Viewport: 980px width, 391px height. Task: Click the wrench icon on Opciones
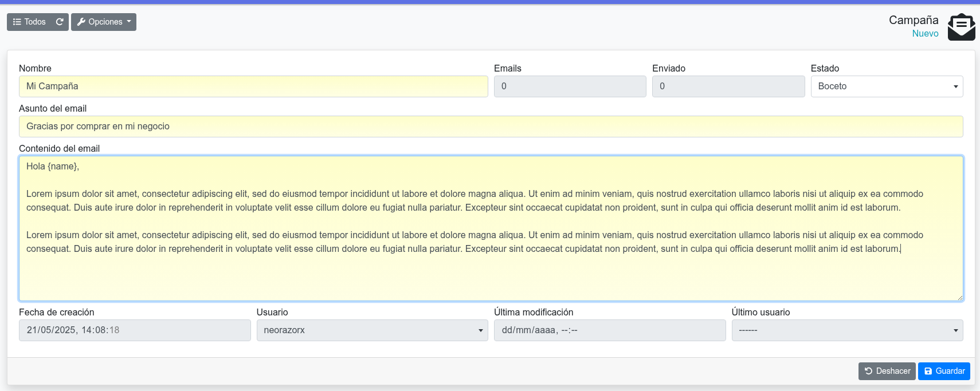[x=81, y=22]
